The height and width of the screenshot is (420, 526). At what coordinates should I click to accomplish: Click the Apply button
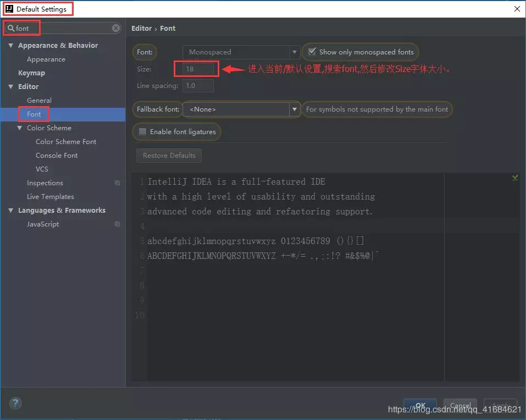pyautogui.click(x=501, y=405)
